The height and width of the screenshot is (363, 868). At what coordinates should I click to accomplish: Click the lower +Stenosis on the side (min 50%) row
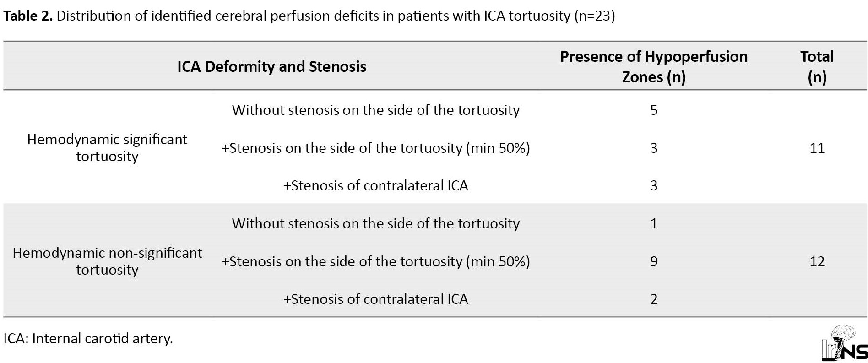coord(376,261)
